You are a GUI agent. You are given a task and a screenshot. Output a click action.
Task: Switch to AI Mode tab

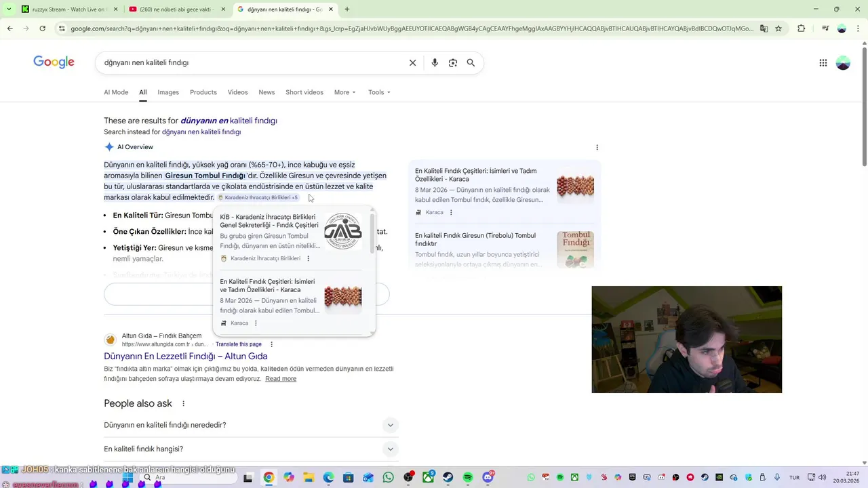pos(116,92)
